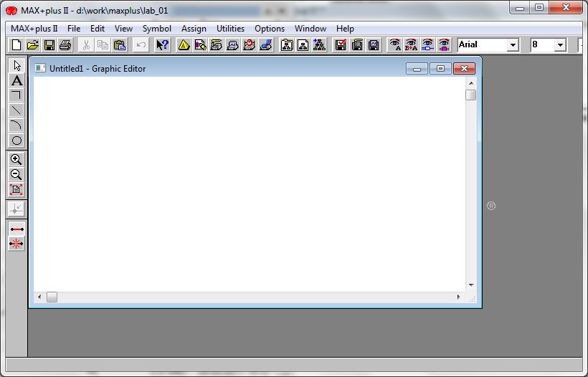This screenshot has width=588, height=377.
Task: Open the View menu
Action: coord(123,29)
